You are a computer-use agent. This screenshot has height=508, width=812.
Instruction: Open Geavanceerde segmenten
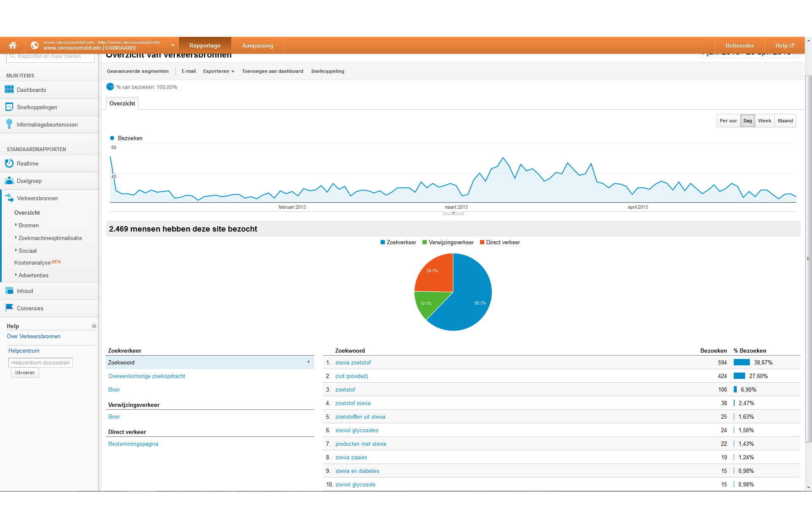138,71
